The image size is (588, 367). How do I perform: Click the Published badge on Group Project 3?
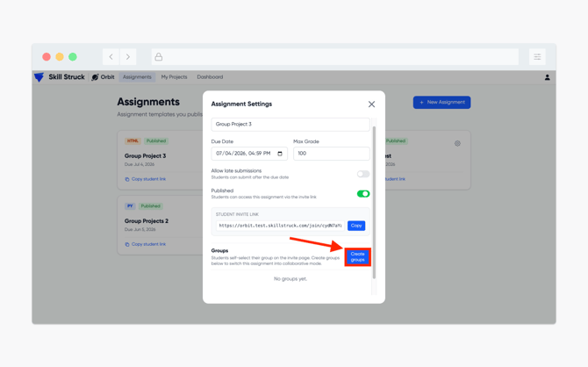coord(156,141)
